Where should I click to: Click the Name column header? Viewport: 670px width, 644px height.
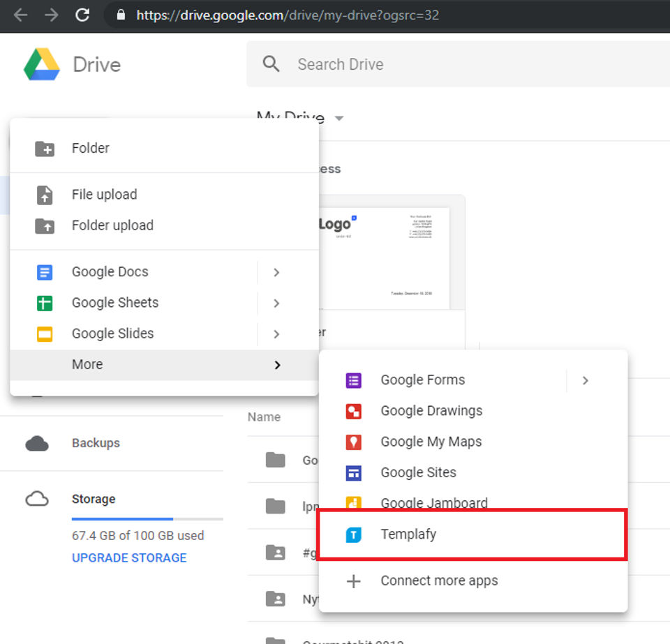(264, 417)
